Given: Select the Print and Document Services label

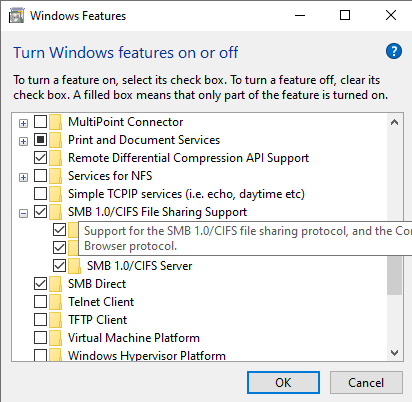Looking at the screenshot, I should [x=144, y=140].
